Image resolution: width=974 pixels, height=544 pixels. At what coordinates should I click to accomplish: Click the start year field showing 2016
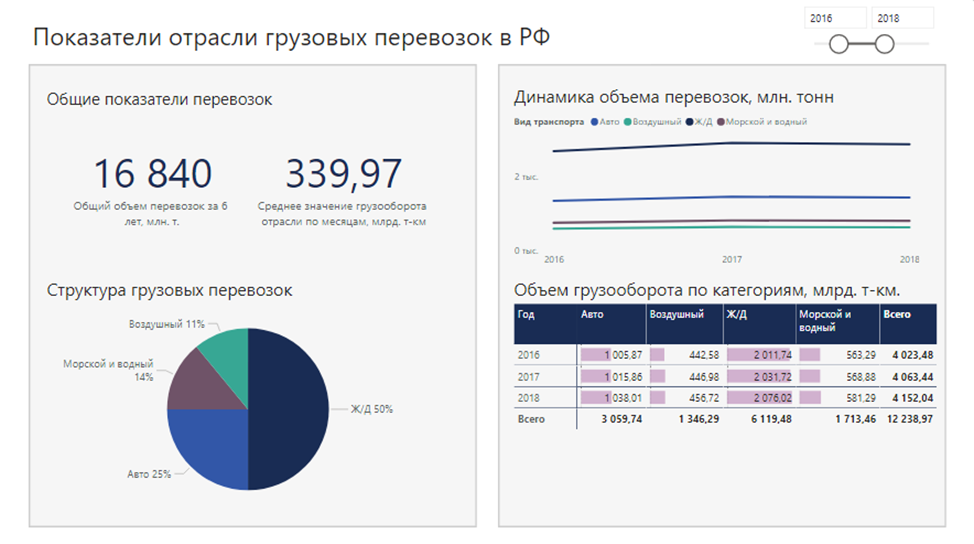835,19
